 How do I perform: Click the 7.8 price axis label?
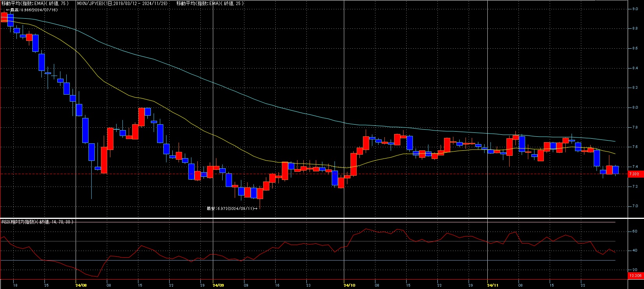(635, 127)
